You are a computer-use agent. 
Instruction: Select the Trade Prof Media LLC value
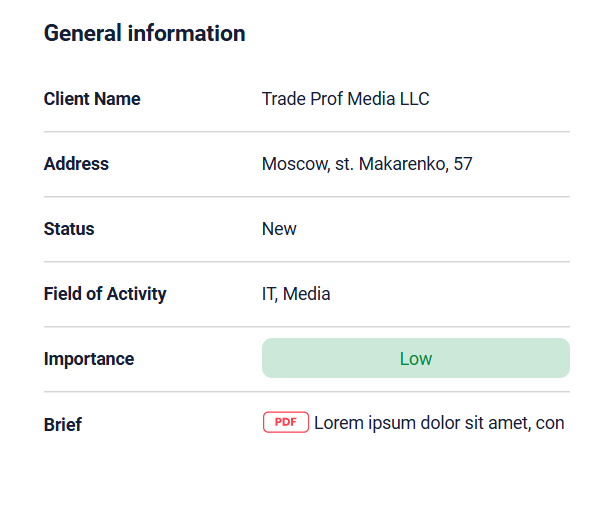click(345, 99)
